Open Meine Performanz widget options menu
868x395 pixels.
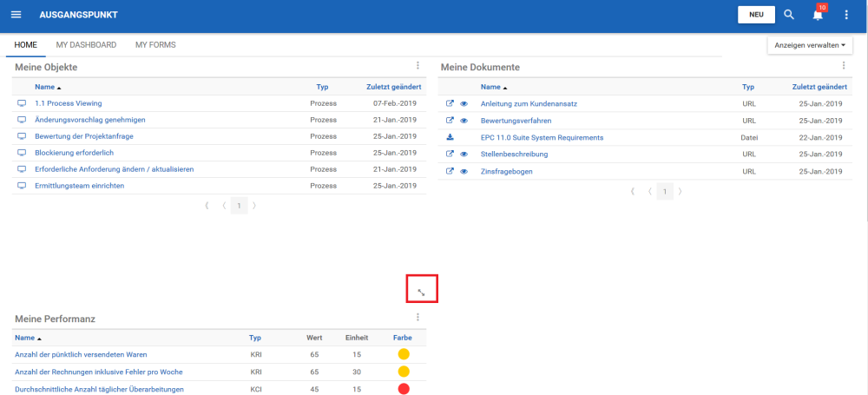pyautogui.click(x=418, y=318)
